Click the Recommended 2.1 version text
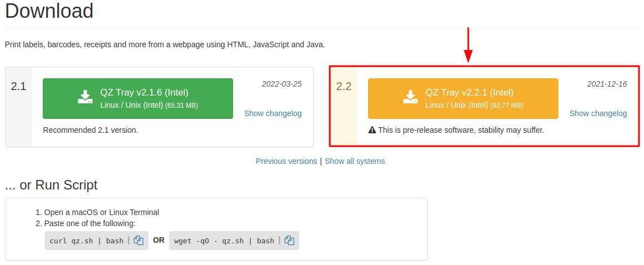The width and height of the screenshot is (644, 265). pos(90,131)
